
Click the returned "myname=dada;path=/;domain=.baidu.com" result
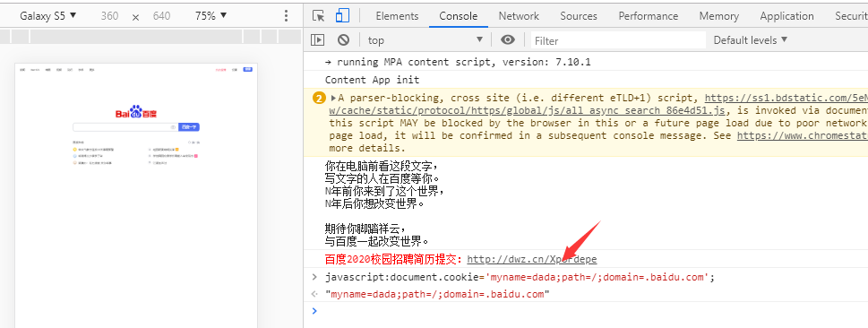coord(437,294)
